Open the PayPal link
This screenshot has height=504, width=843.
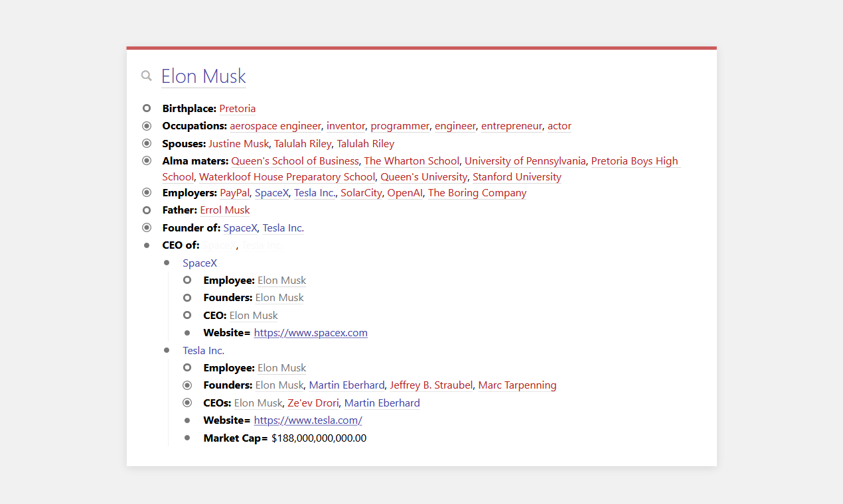235,193
